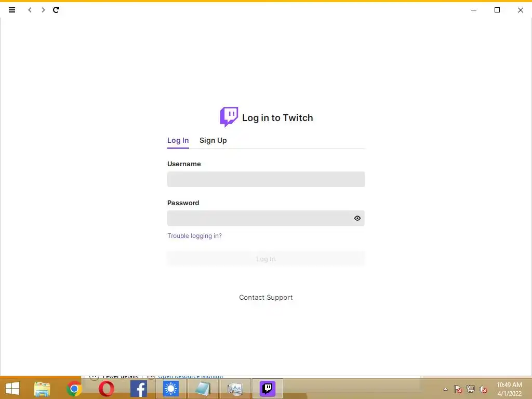Open the Trouble logging in? link

[x=194, y=236]
